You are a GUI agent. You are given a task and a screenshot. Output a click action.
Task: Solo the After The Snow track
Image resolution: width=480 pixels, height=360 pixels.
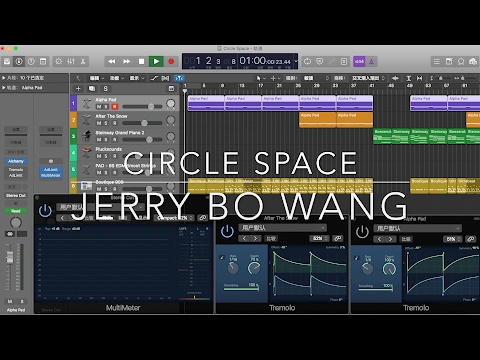(106, 123)
